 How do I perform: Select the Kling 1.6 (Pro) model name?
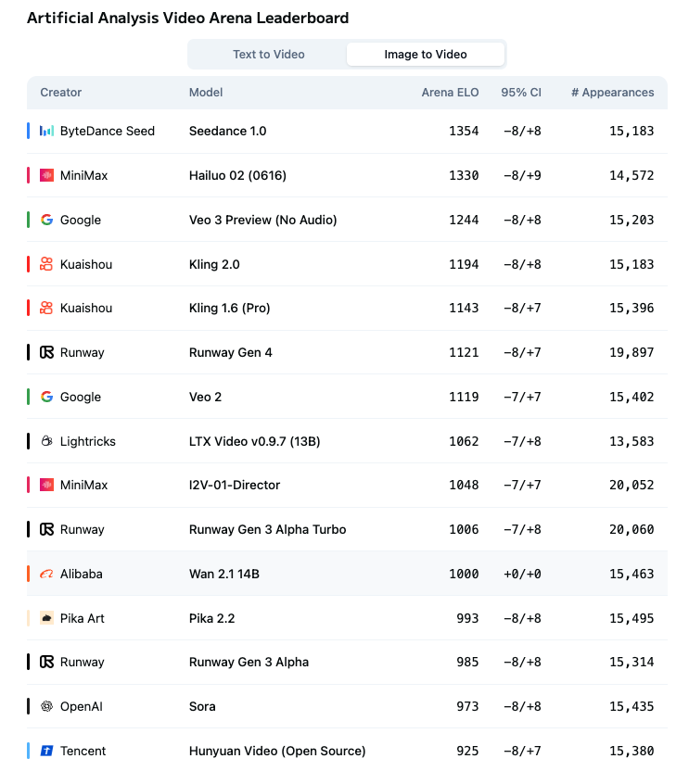(230, 308)
